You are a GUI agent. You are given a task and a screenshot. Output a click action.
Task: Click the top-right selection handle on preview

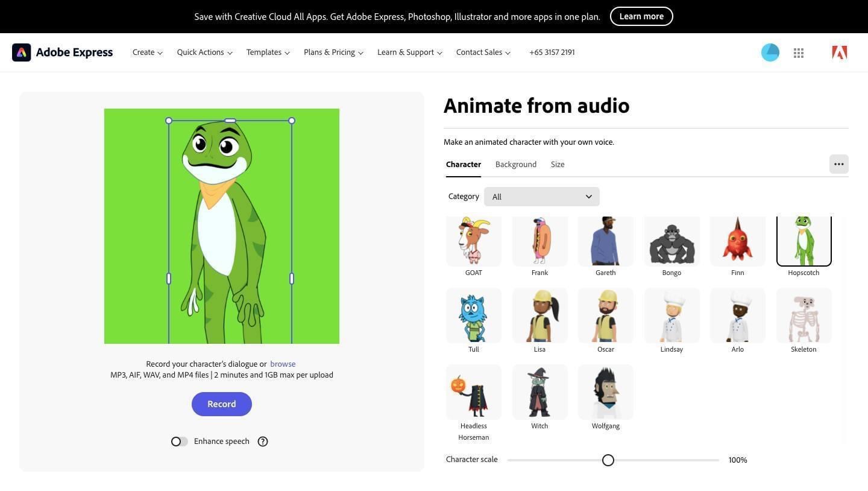coord(292,121)
